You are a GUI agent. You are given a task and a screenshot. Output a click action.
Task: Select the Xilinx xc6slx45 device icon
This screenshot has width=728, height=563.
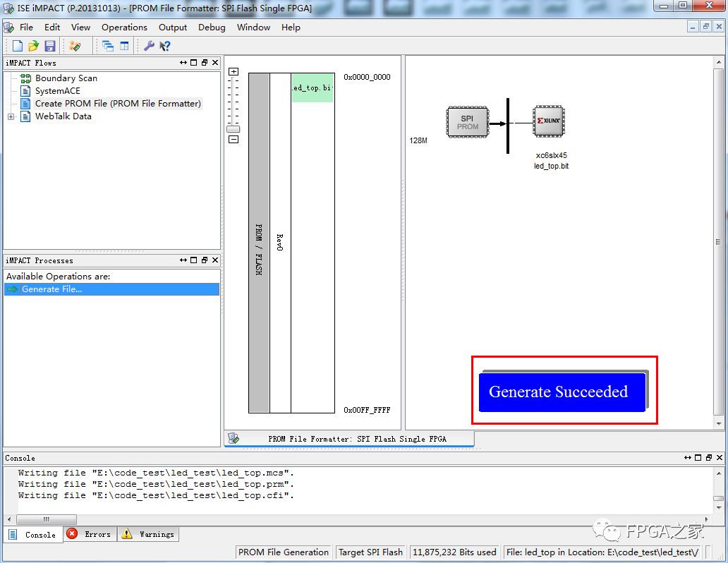(549, 121)
